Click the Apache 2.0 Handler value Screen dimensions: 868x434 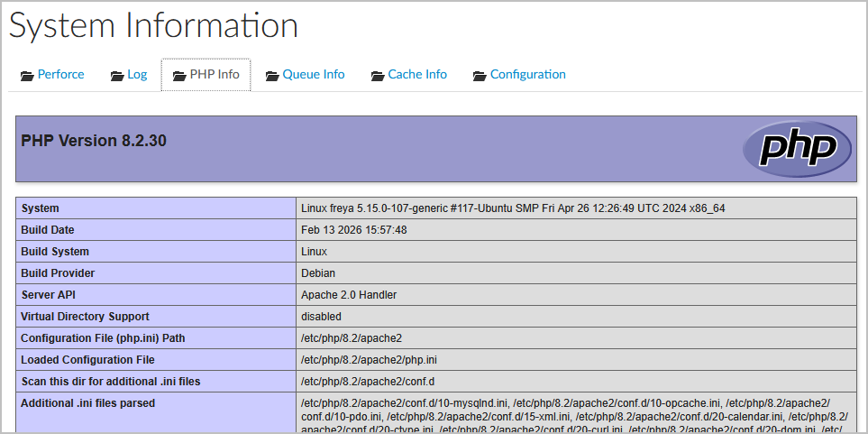[x=349, y=295]
